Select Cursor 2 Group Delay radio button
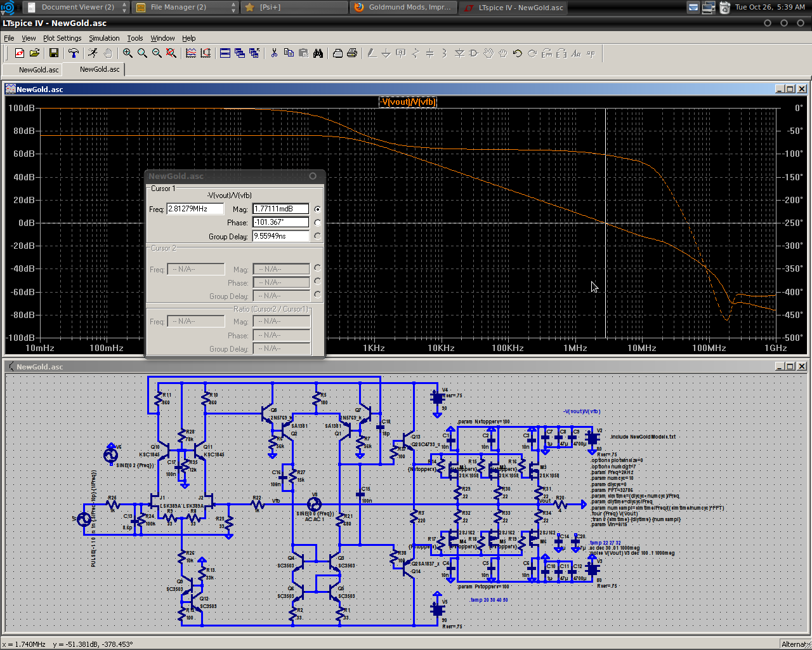Screen dimensions: 812x650 click(x=317, y=295)
